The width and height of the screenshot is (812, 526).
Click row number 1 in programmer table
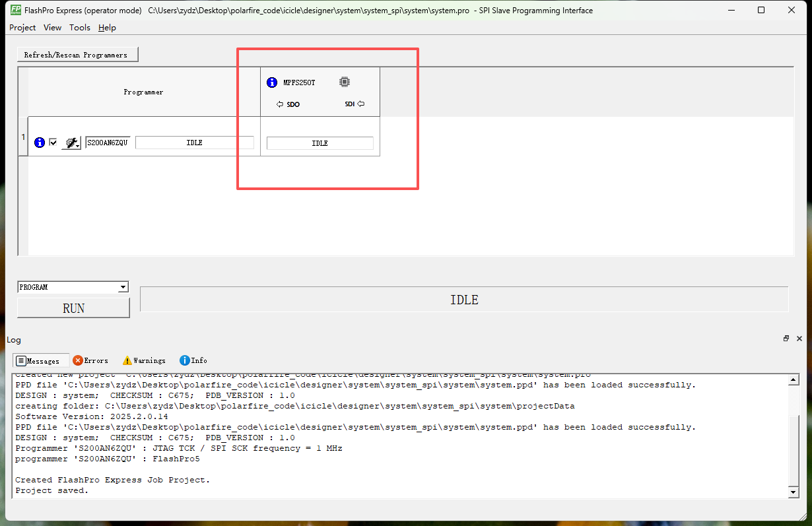tap(23, 137)
